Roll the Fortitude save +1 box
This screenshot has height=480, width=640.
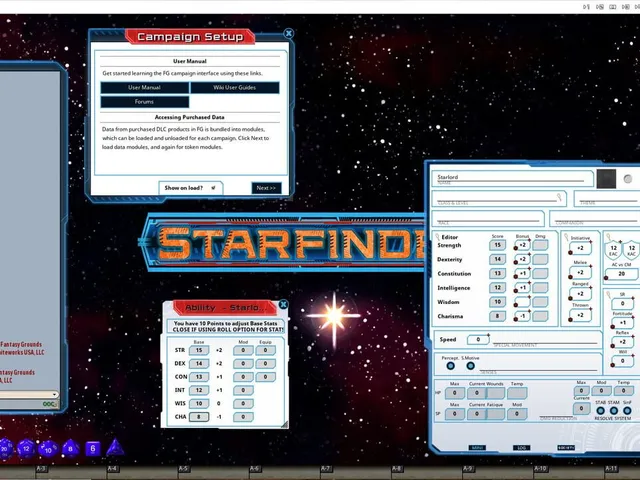point(623,322)
